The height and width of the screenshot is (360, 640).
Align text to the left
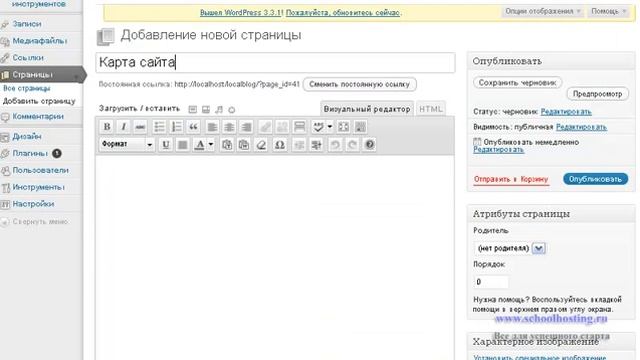tap(212, 127)
